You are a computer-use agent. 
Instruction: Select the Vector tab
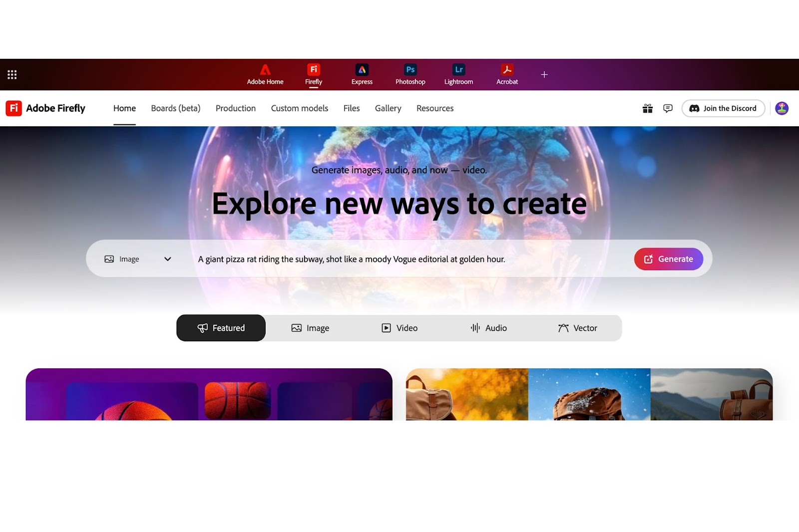pyautogui.click(x=578, y=328)
